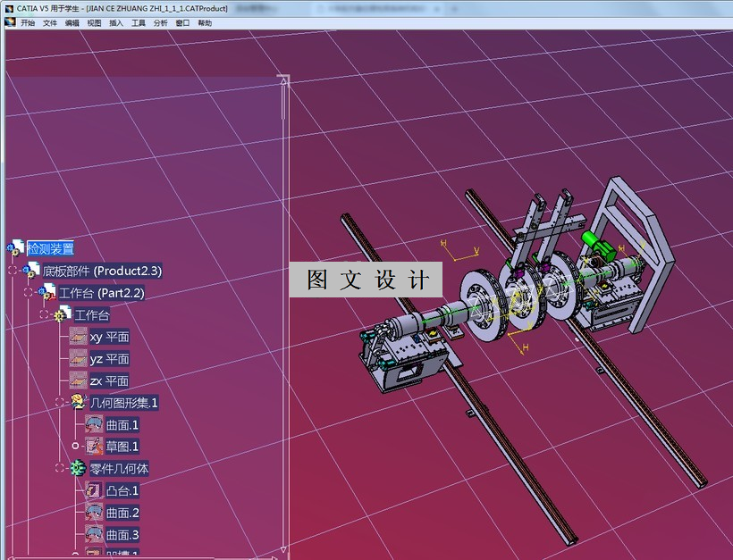Collapse the 工作台 (Part2.2) node
The height and width of the screenshot is (560, 733).
click(28, 292)
